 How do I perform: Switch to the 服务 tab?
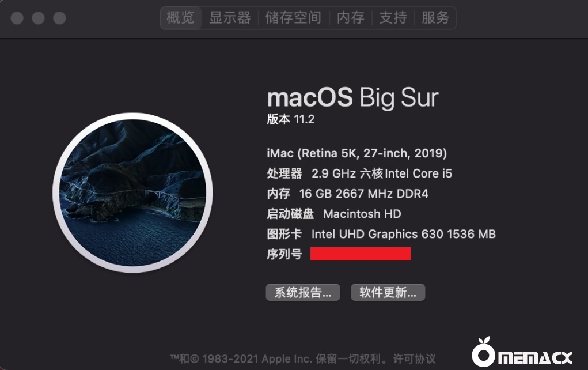click(435, 18)
